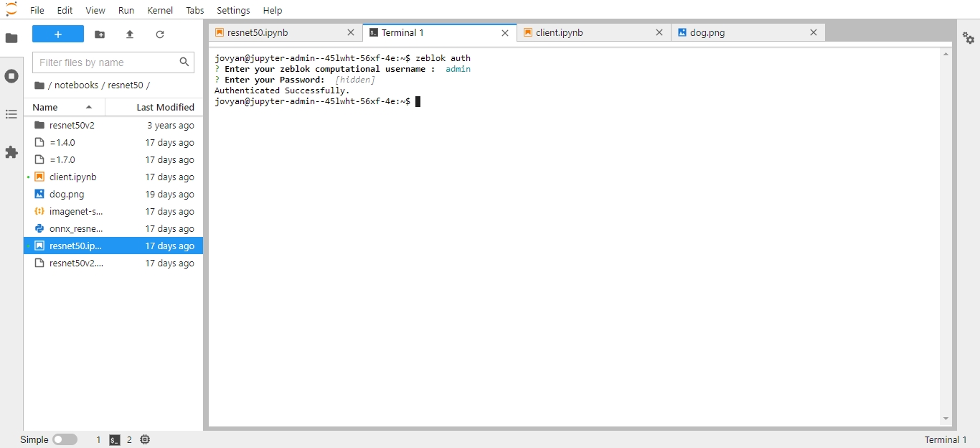This screenshot has width=980, height=448.
Task: Refresh the file browser list
Action: pyautogui.click(x=160, y=34)
